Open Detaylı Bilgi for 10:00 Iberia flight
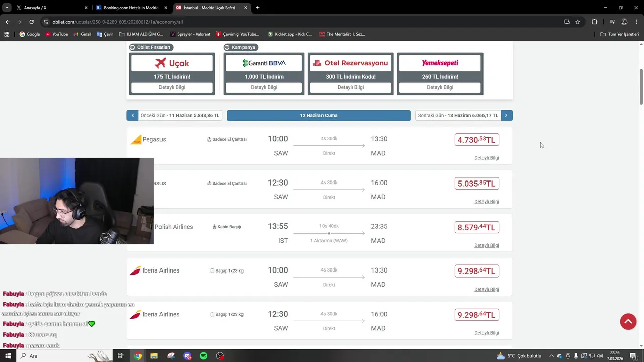Screen dimensions: 644x362 tap(487, 289)
